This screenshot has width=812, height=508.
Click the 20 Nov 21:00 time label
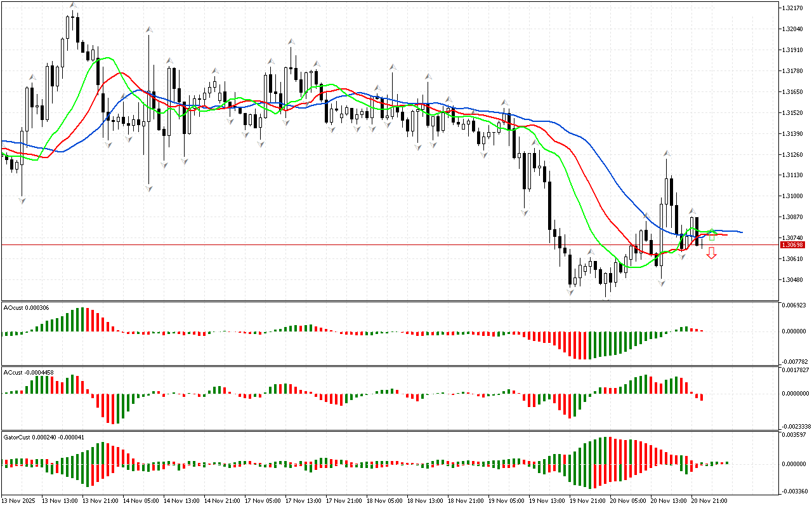[x=709, y=500]
